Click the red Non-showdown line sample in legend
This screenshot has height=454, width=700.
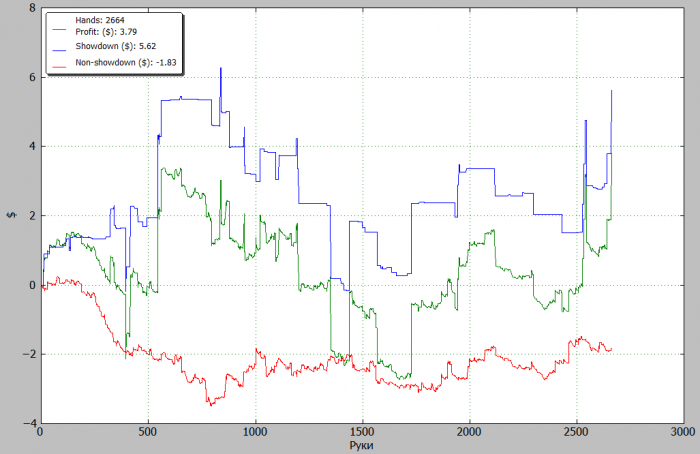point(59,67)
